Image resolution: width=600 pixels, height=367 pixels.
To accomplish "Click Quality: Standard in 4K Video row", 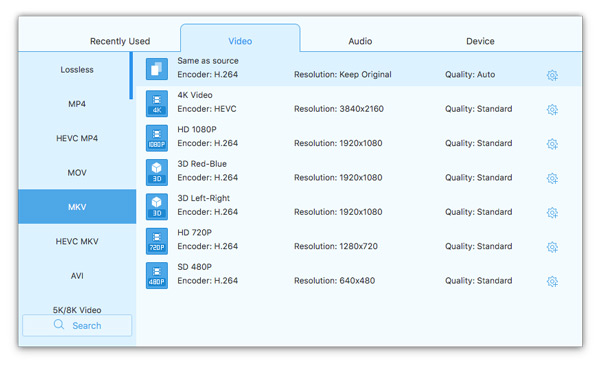I will pos(478,109).
